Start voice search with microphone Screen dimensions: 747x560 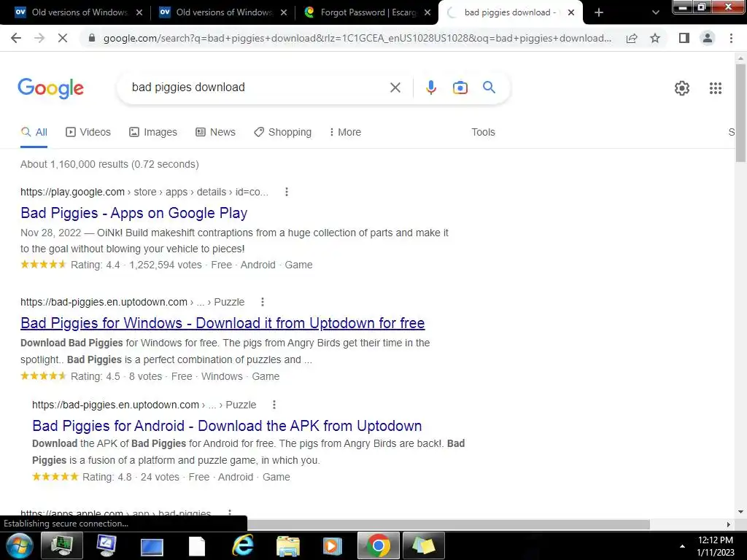(431, 87)
